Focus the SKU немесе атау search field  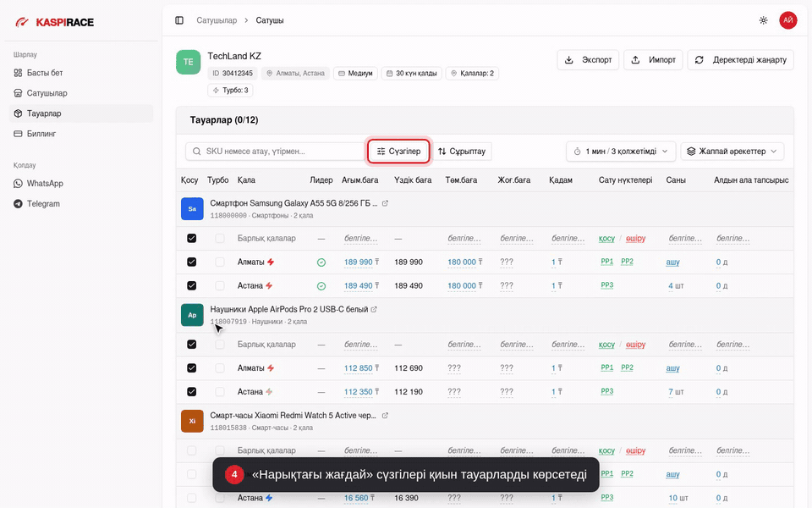click(275, 152)
